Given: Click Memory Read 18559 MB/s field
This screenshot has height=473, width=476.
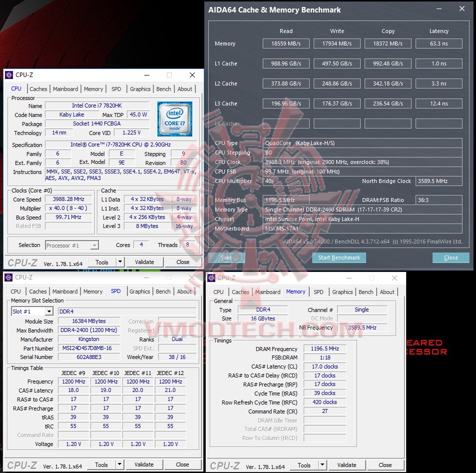Looking at the screenshot, I should [x=286, y=43].
